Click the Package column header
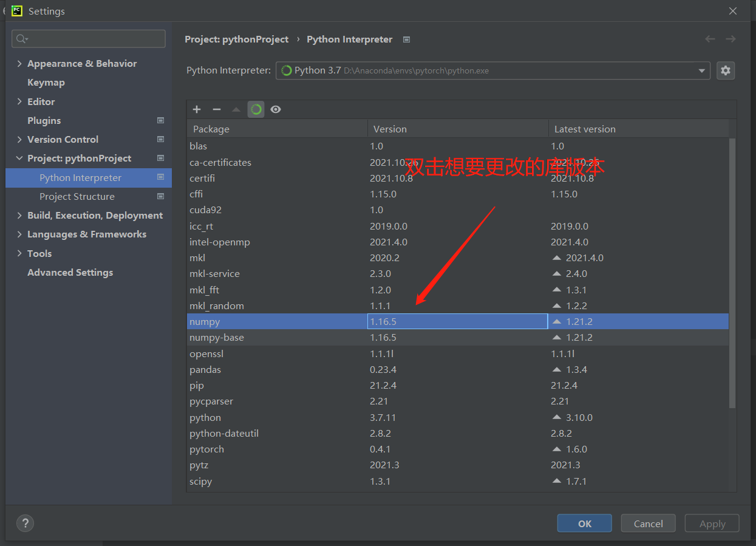Image resolution: width=756 pixels, height=546 pixels. click(x=278, y=129)
